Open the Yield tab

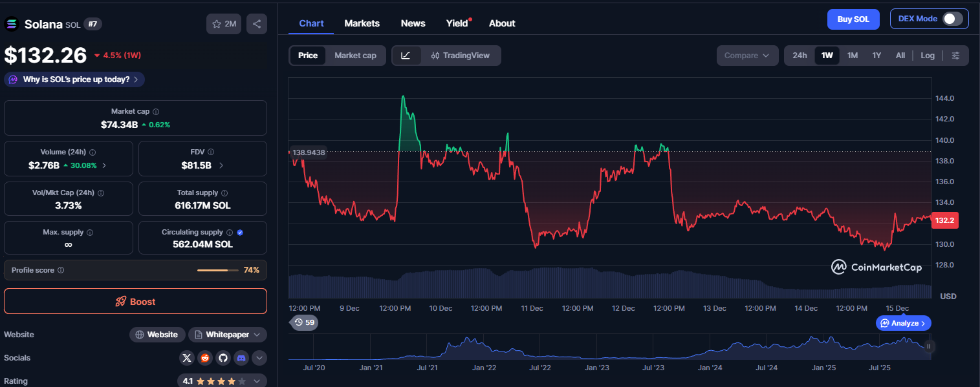(457, 23)
